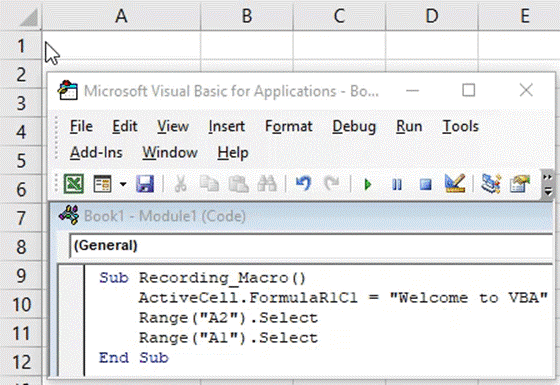Click the Module1 code window icon

click(69, 215)
